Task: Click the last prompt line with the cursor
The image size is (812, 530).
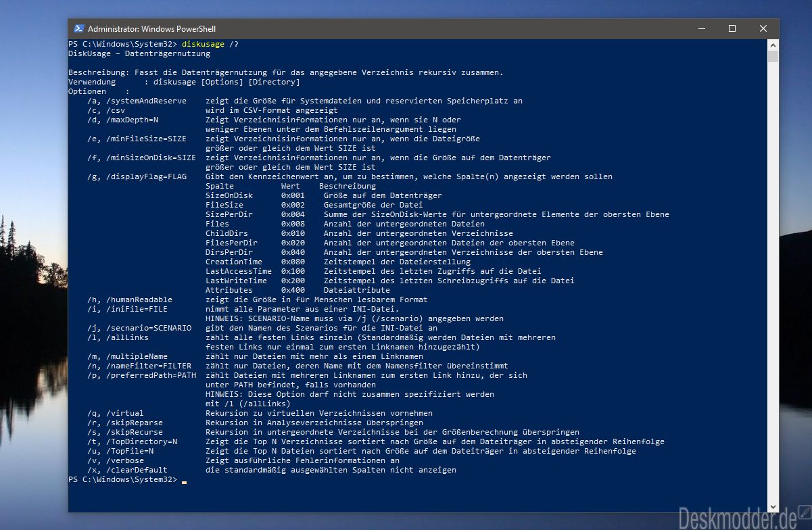Action: pyautogui.click(x=127, y=479)
